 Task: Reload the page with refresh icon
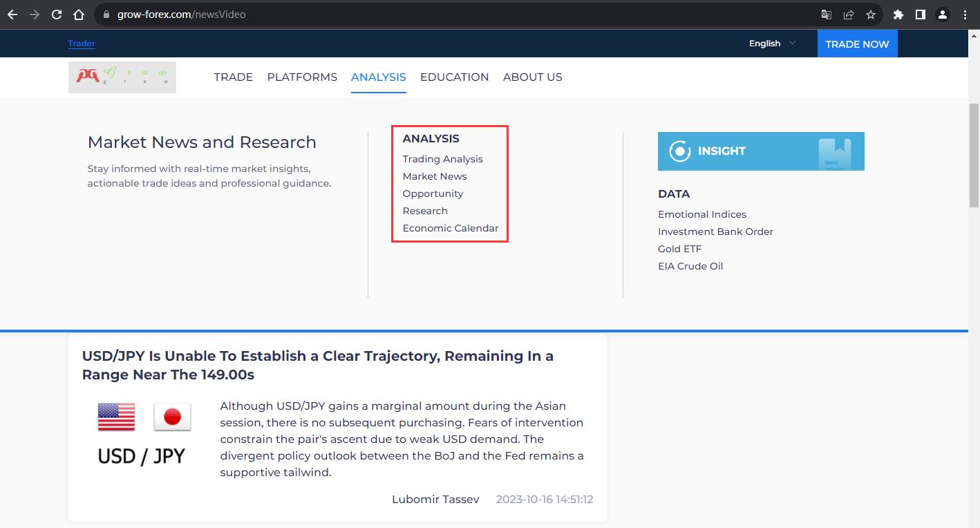coord(57,15)
